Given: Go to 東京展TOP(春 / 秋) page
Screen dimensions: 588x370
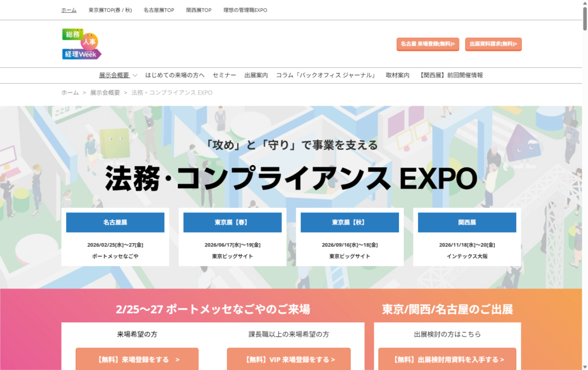Looking at the screenshot, I should pos(110,10).
